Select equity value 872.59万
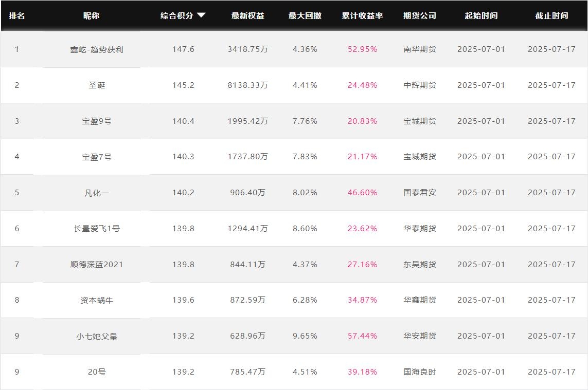588x390 pixels. click(248, 300)
